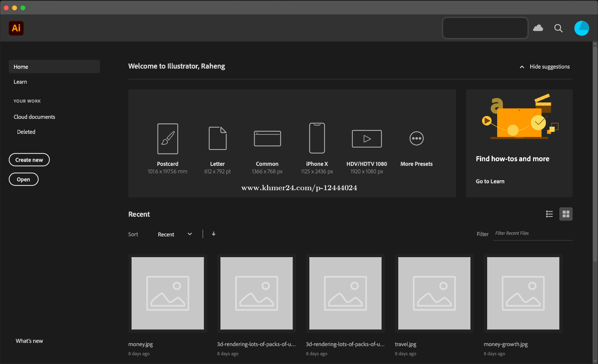
Task: Go to the Learn section in sidebar
Action: (20, 82)
